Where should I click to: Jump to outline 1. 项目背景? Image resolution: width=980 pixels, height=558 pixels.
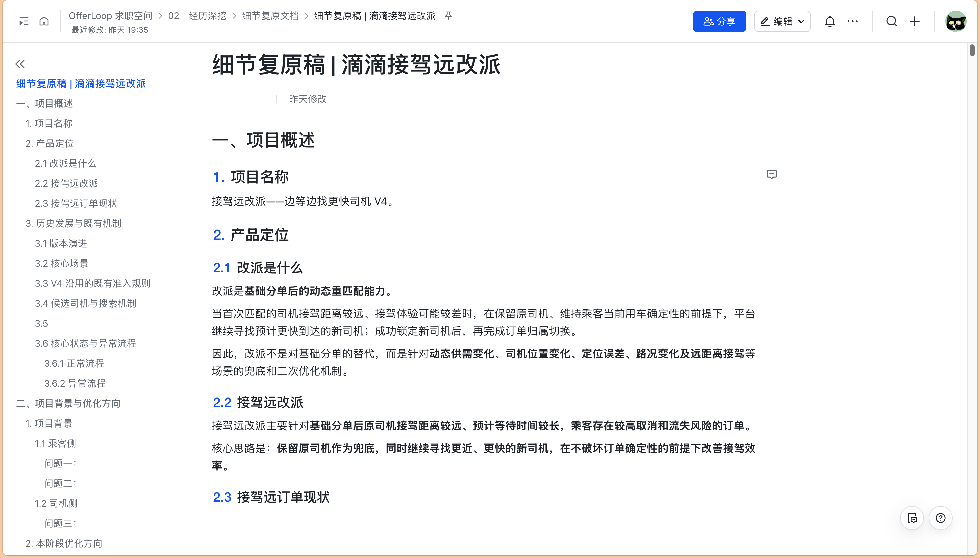pos(49,423)
